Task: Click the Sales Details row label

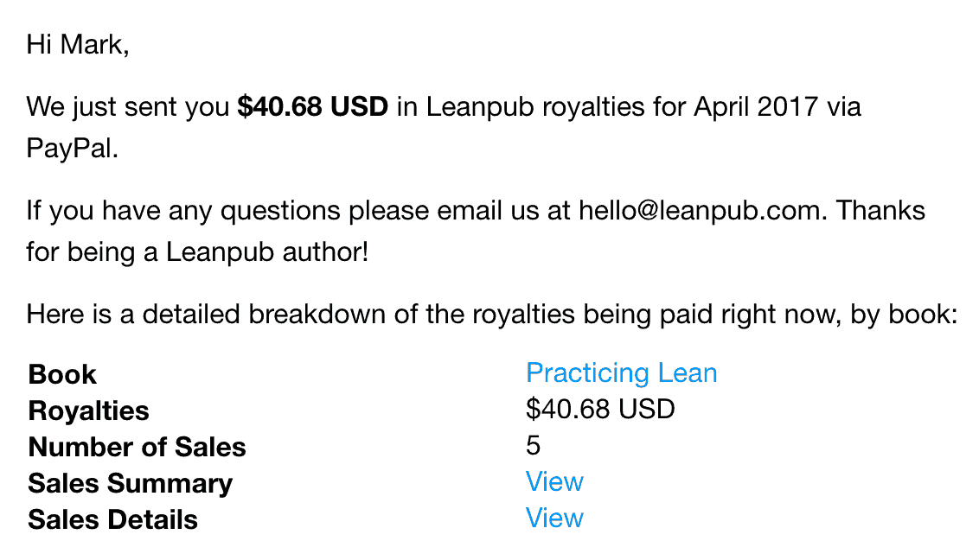Action: click(x=113, y=519)
